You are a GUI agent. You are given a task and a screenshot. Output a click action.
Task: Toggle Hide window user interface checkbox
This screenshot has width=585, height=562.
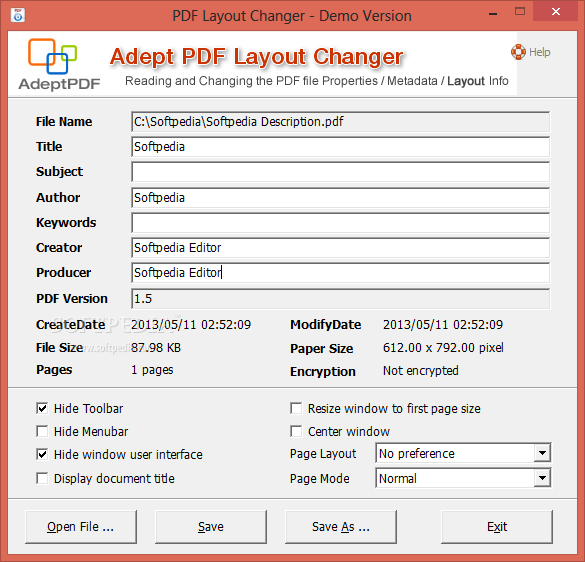[42, 455]
